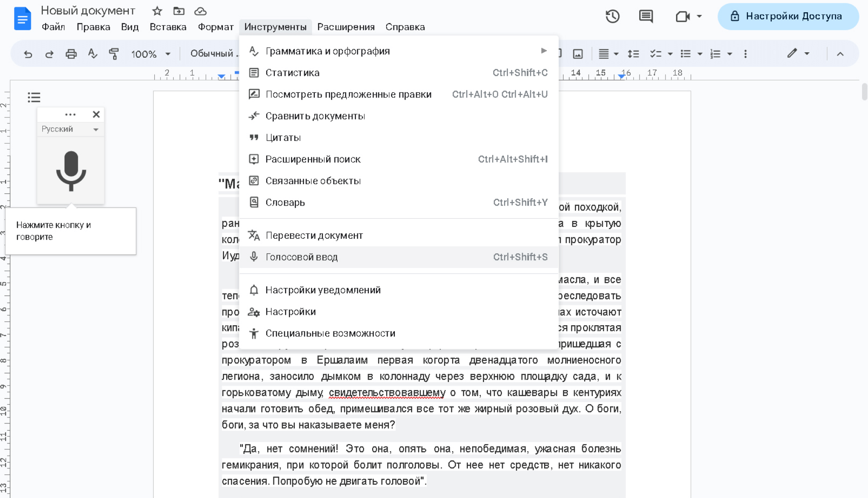Click the Настройки Доступа share button

pyautogui.click(x=787, y=16)
